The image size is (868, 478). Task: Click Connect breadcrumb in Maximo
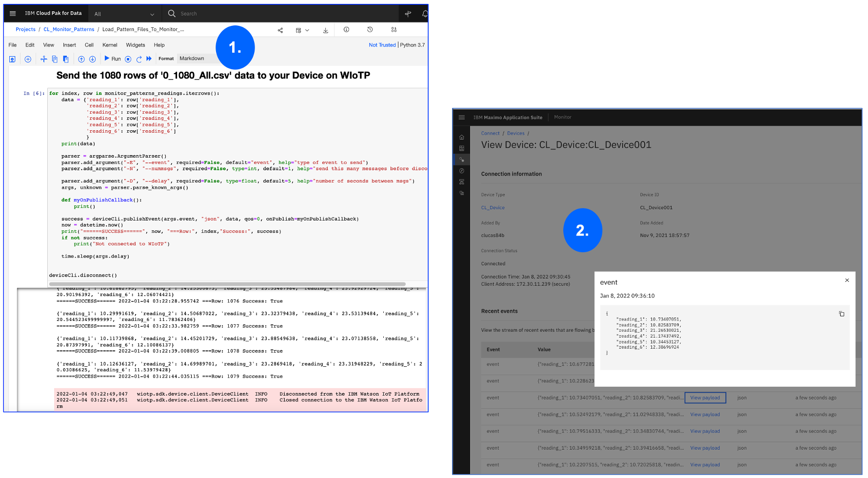(x=490, y=133)
